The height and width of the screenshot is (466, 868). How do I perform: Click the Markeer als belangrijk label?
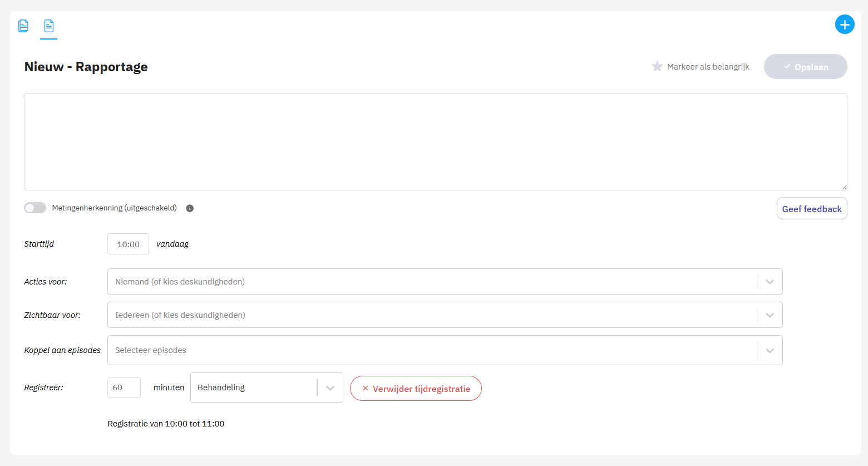tap(708, 67)
